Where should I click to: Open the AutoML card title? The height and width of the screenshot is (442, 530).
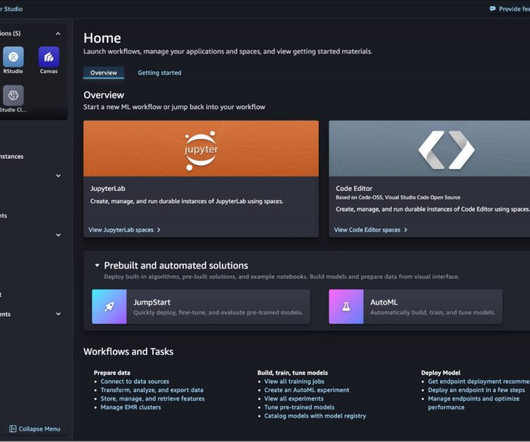[x=384, y=302]
